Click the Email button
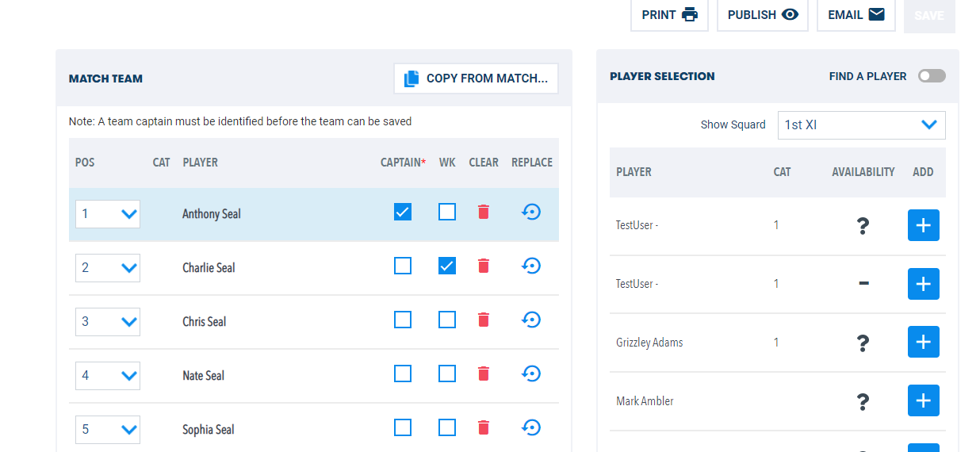Viewport: 980px width, 452px height. coord(856,14)
